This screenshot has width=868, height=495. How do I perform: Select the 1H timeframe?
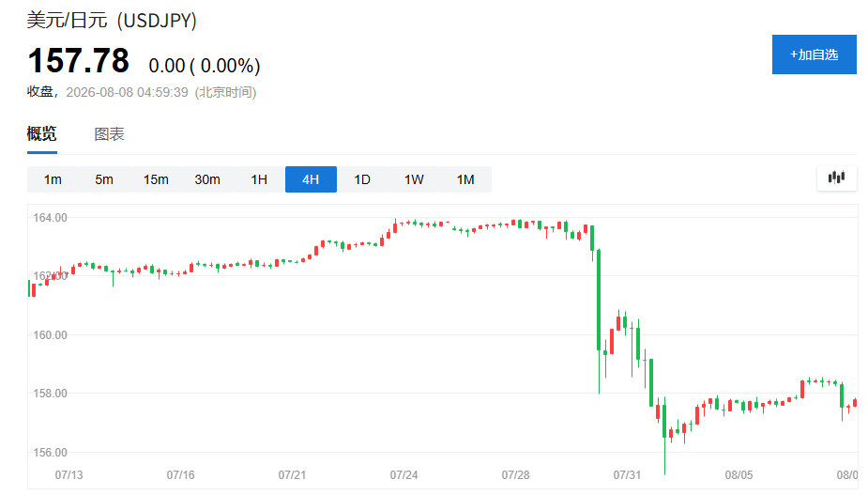click(259, 179)
